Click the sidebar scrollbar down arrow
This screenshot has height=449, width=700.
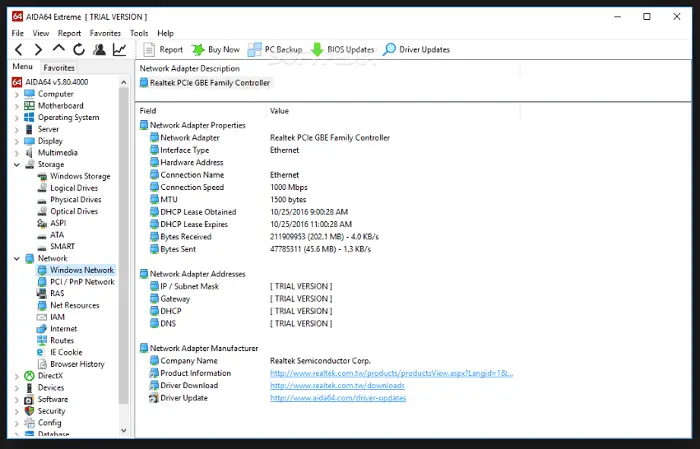[x=124, y=430]
